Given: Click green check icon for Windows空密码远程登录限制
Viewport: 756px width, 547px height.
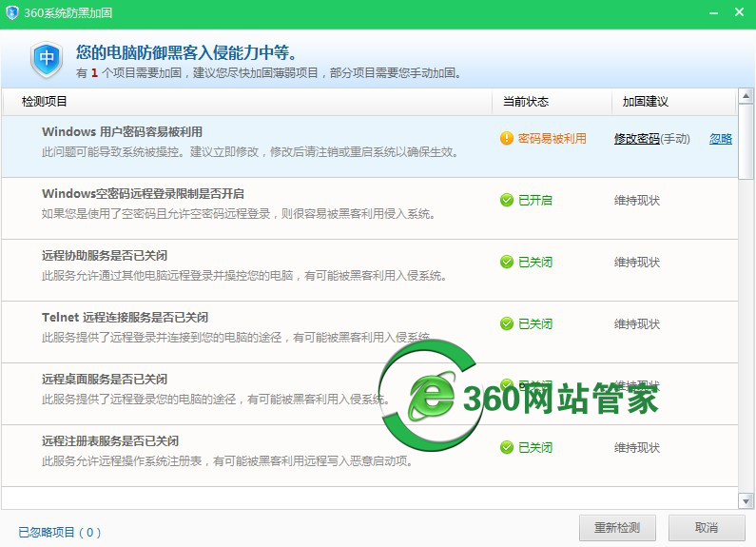Looking at the screenshot, I should coord(507,200).
